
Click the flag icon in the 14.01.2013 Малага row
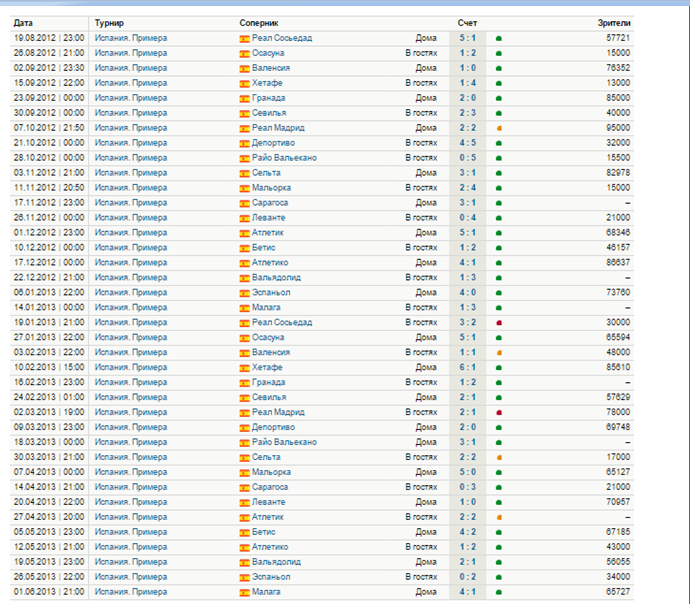click(x=244, y=308)
